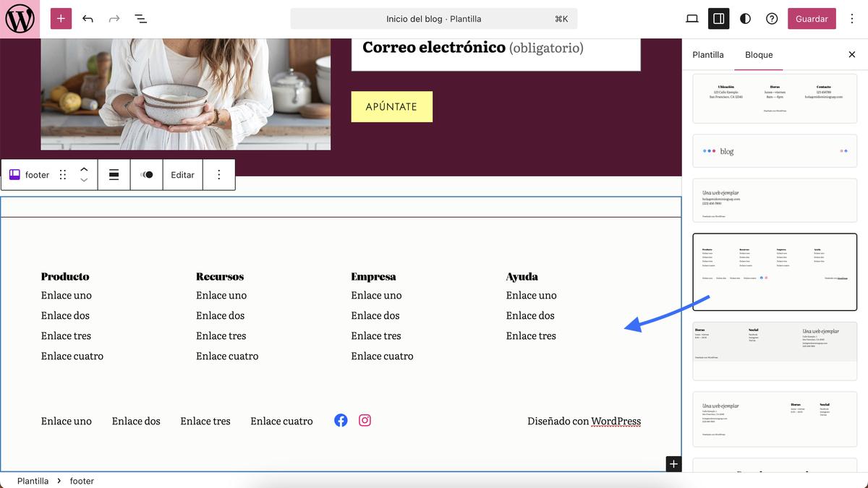This screenshot has height=488, width=868.
Task: Click the WordPress logo to exit editor
Action: pyautogui.click(x=19, y=18)
